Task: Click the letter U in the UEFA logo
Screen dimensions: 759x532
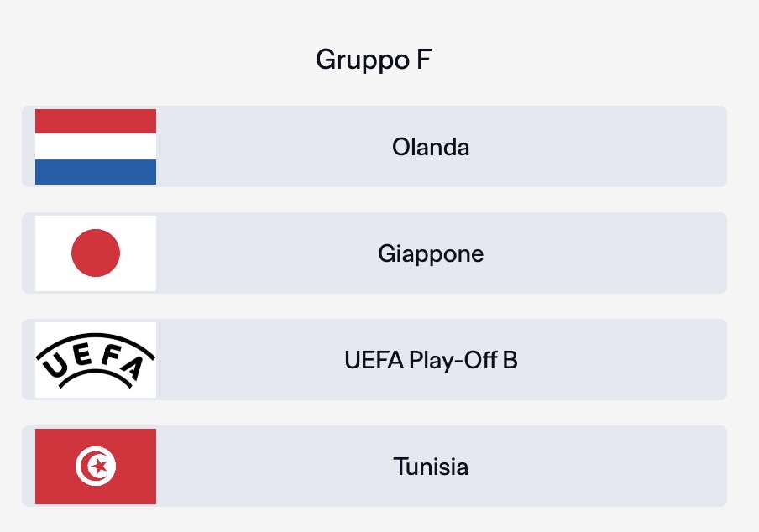Action: click(52, 368)
